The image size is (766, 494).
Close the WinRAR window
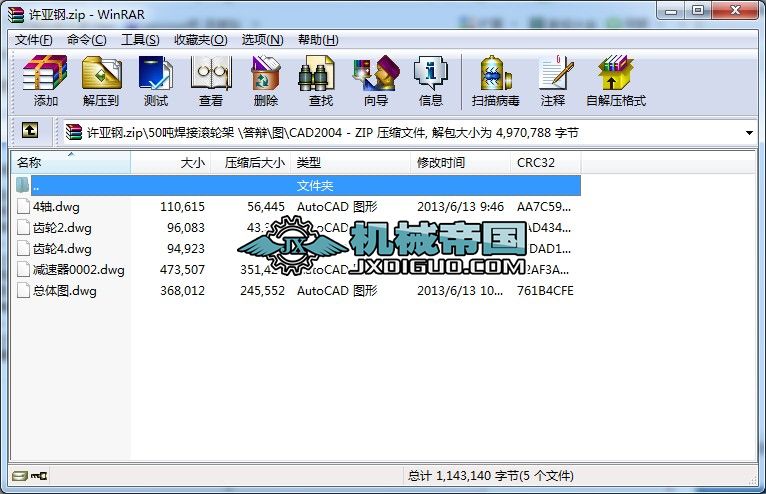click(x=735, y=11)
